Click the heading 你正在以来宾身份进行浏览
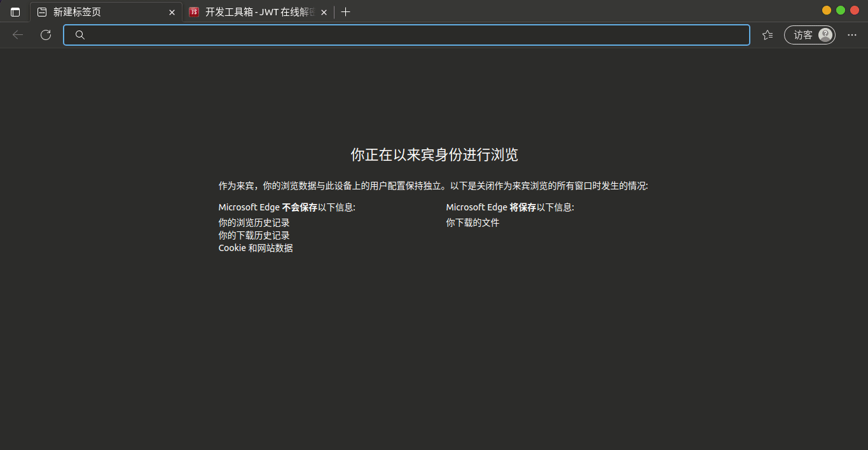This screenshot has width=868, height=450. tap(434, 154)
